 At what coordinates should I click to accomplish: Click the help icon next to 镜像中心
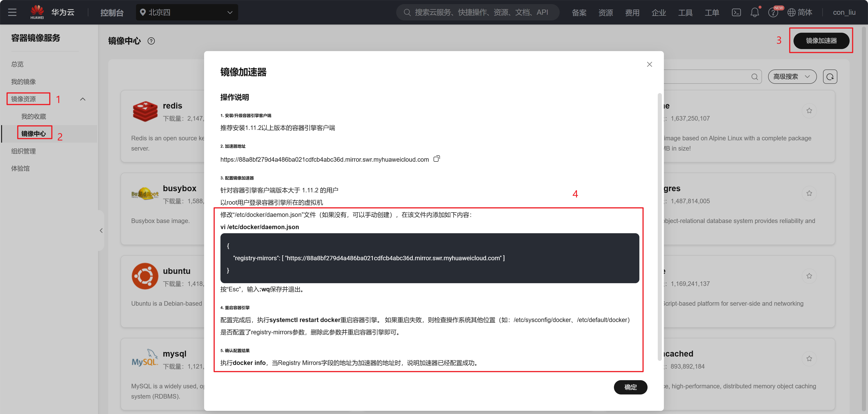(151, 41)
